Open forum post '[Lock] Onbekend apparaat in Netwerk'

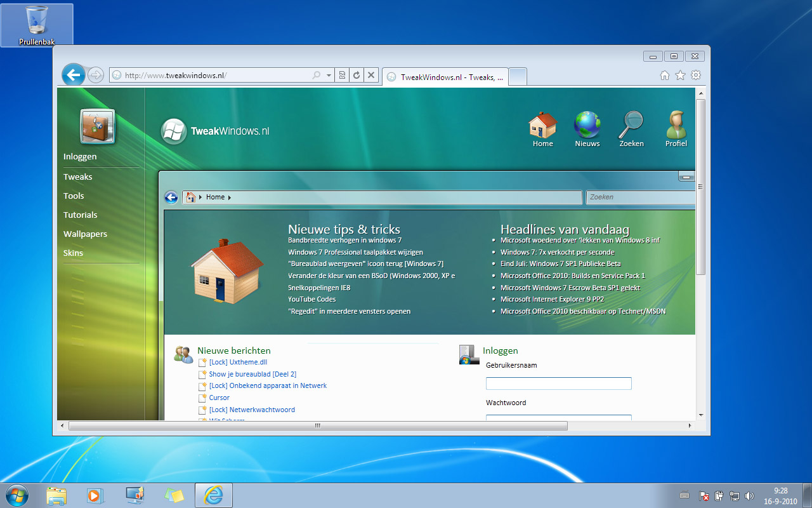coord(268,385)
